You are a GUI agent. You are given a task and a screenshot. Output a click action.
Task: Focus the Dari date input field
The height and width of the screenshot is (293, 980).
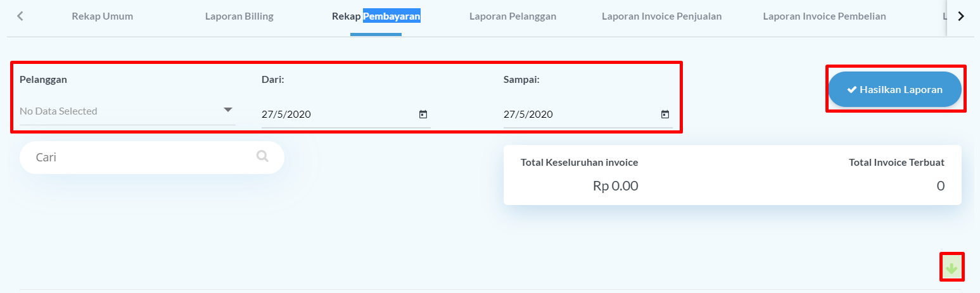click(336, 115)
